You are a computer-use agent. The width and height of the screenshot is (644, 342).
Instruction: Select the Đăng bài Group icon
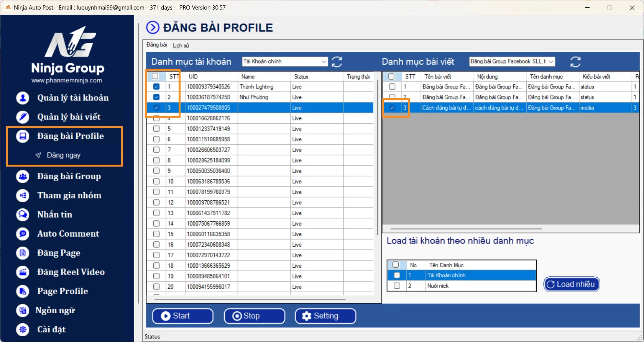[x=23, y=177]
